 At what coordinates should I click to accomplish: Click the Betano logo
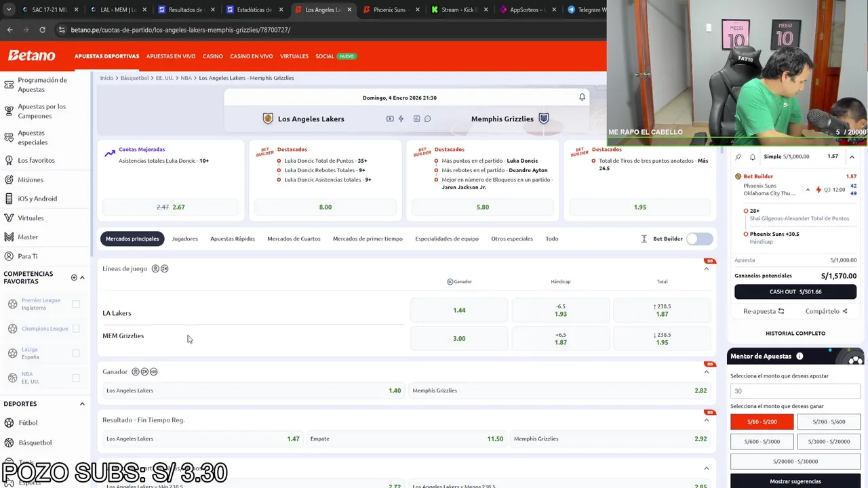[32, 56]
